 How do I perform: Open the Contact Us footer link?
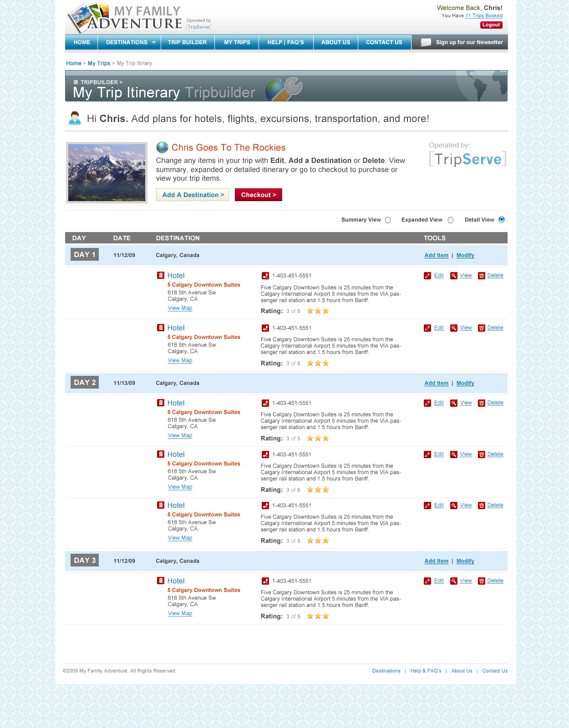coord(495,671)
